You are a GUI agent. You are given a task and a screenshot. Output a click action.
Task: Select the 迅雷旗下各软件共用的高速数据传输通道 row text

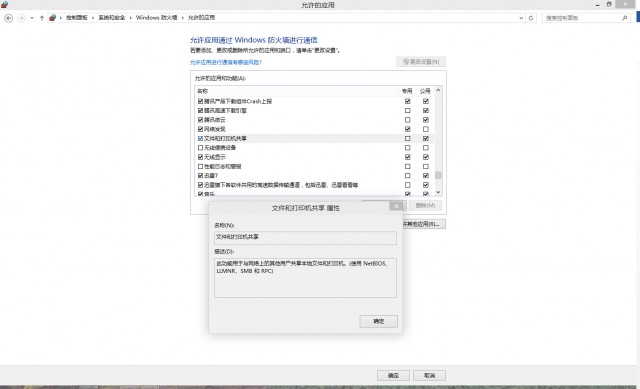281,185
